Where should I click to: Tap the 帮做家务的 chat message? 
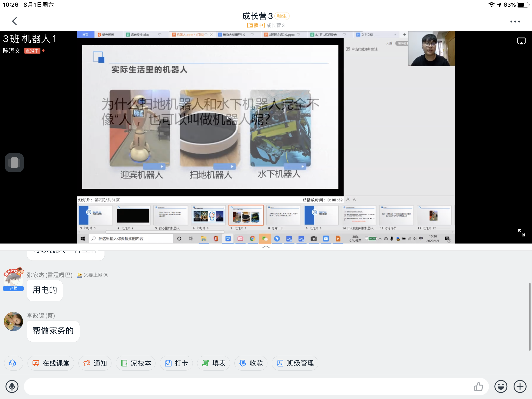tap(53, 331)
